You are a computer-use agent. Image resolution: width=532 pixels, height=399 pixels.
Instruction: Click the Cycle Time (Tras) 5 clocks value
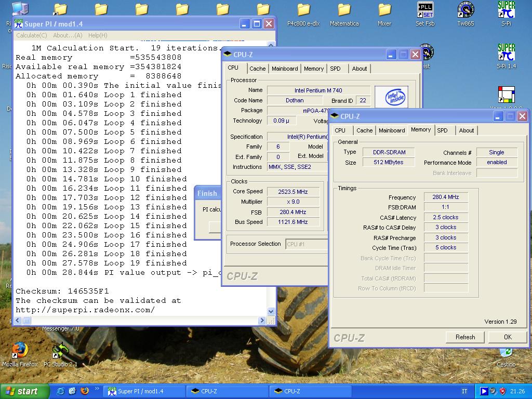click(x=445, y=247)
